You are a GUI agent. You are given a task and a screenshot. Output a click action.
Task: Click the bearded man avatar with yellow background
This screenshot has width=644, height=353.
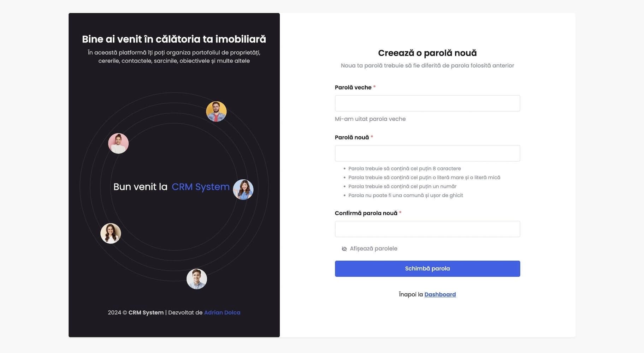coord(216,112)
